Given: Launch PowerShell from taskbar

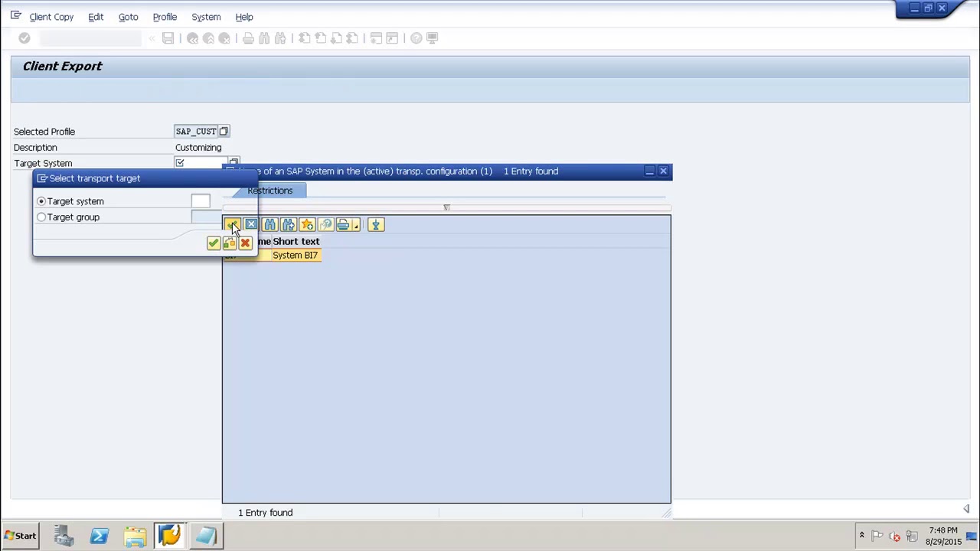Looking at the screenshot, I should click(x=99, y=536).
